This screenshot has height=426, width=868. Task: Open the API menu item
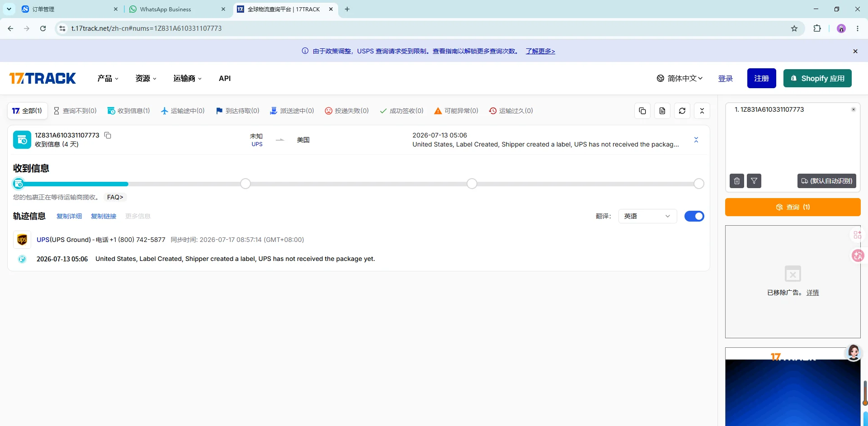point(225,78)
